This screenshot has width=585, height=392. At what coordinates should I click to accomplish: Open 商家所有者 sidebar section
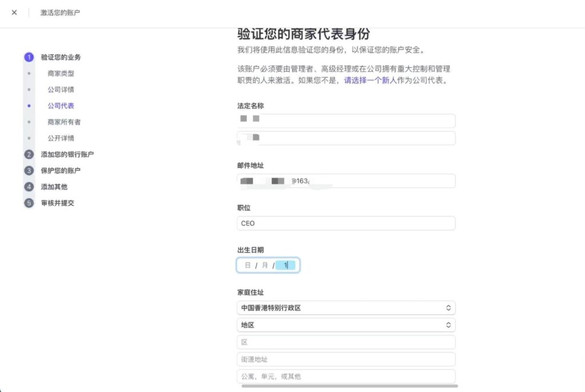click(64, 122)
